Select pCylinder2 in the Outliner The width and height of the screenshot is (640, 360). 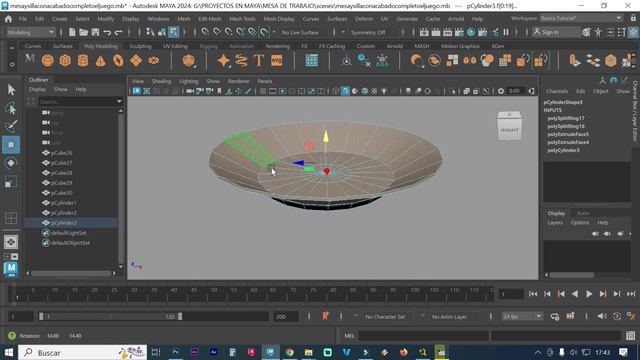point(64,213)
